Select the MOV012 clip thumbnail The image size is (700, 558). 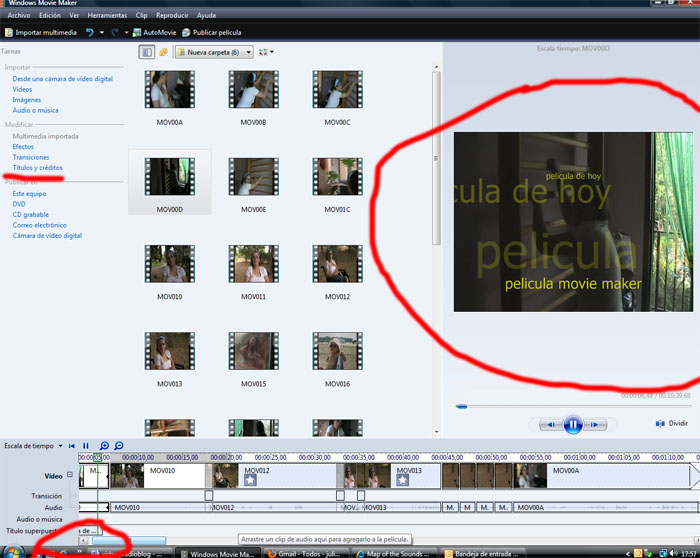pyautogui.click(x=338, y=264)
